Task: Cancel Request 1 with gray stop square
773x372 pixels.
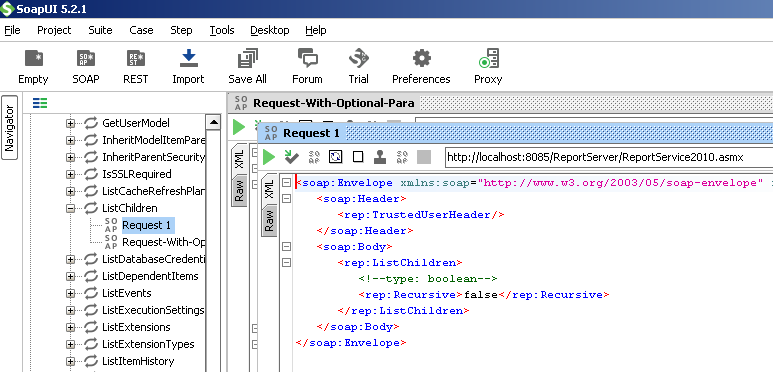Action: (424, 157)
